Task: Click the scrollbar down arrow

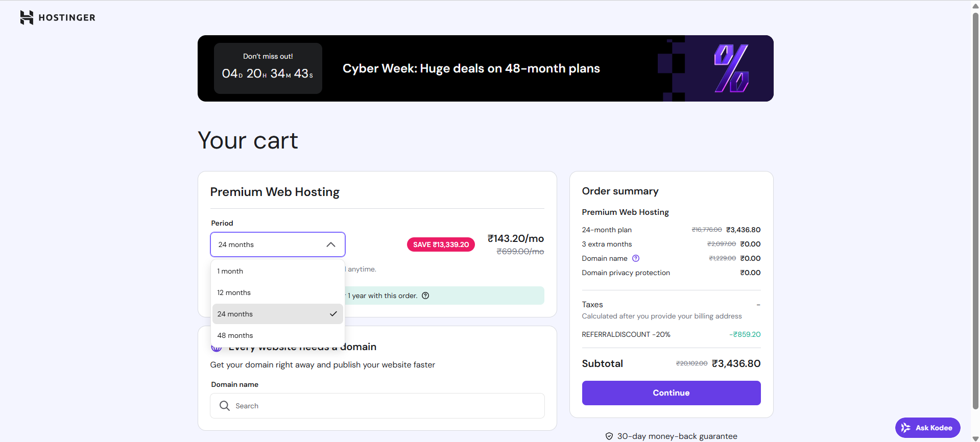Action: [975, 438]
